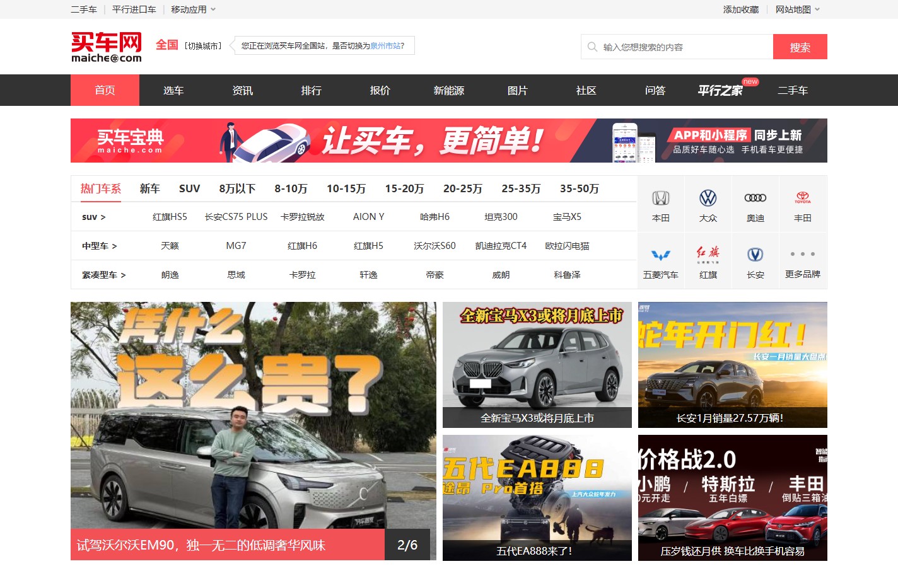This screenshot has width=898, height=588.
Task: Expand the 移动应用 dropdown
Action: [x=194, y=9]
